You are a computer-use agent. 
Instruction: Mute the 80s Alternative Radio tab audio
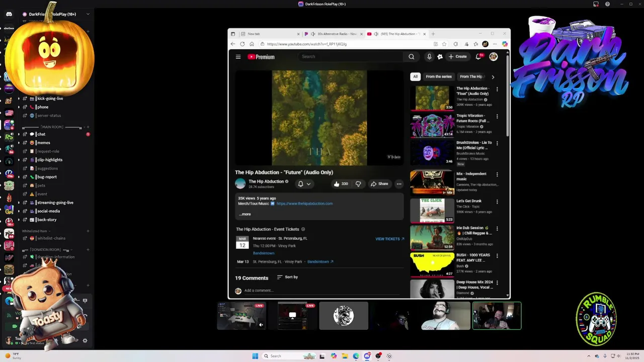pos(313,34)
